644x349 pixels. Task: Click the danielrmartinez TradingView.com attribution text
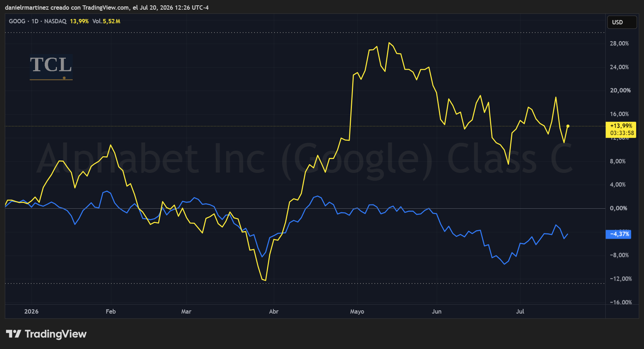pos(107,8)
